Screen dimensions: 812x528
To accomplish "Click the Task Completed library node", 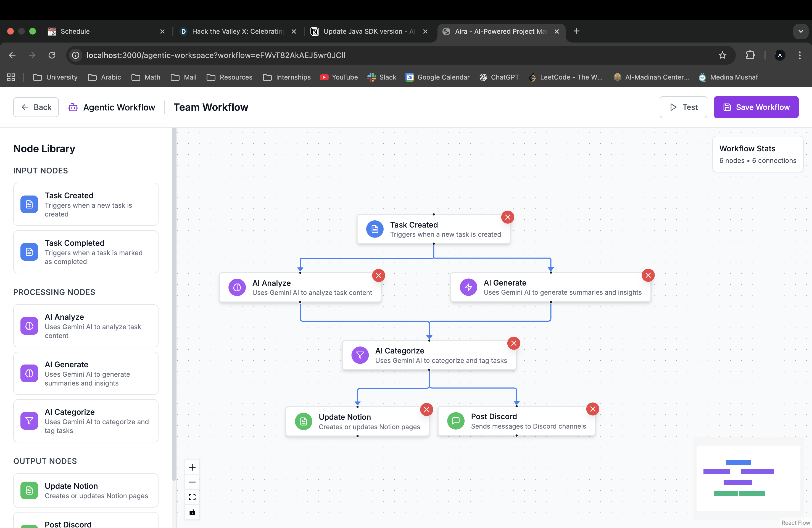I will tap(86, 252).
